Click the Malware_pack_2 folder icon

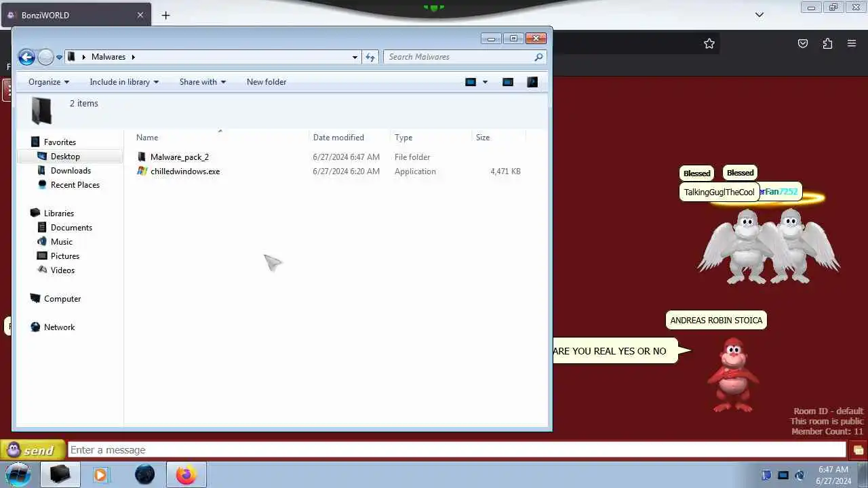click(142, 157)
